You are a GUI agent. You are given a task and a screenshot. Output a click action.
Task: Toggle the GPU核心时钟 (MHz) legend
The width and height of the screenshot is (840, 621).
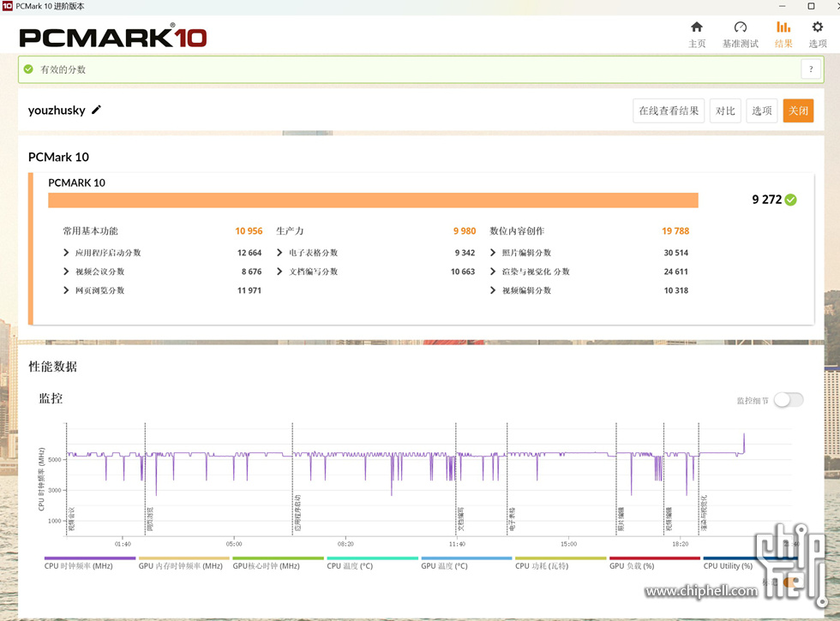[x=278, y=564]
